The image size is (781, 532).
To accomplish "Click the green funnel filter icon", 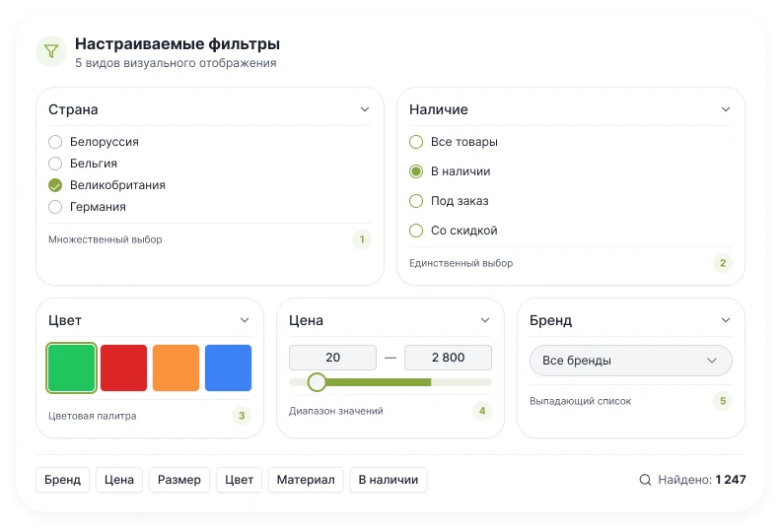I will [x=51, y=51].
